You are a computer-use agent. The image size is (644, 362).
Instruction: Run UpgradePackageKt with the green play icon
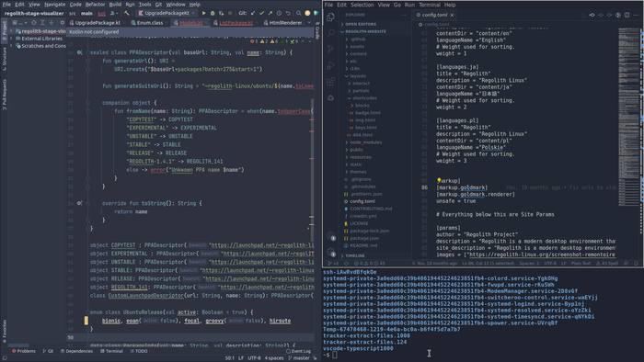point(203,13)
